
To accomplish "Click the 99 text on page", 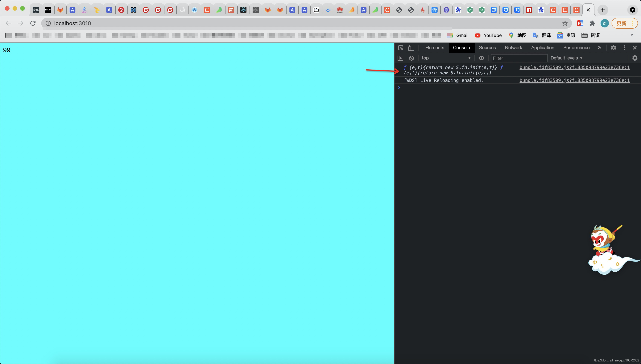I will click(6, 50).
